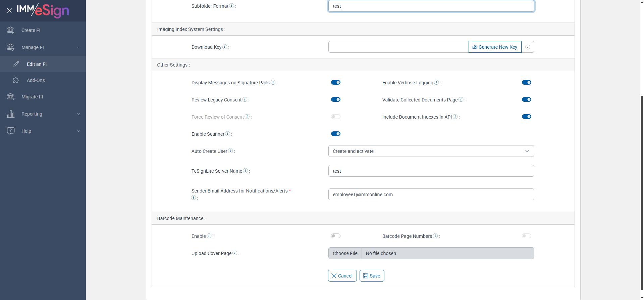Toggle Display Messages on Signature Pads switch
644x300 pixels.
[335, 82]
